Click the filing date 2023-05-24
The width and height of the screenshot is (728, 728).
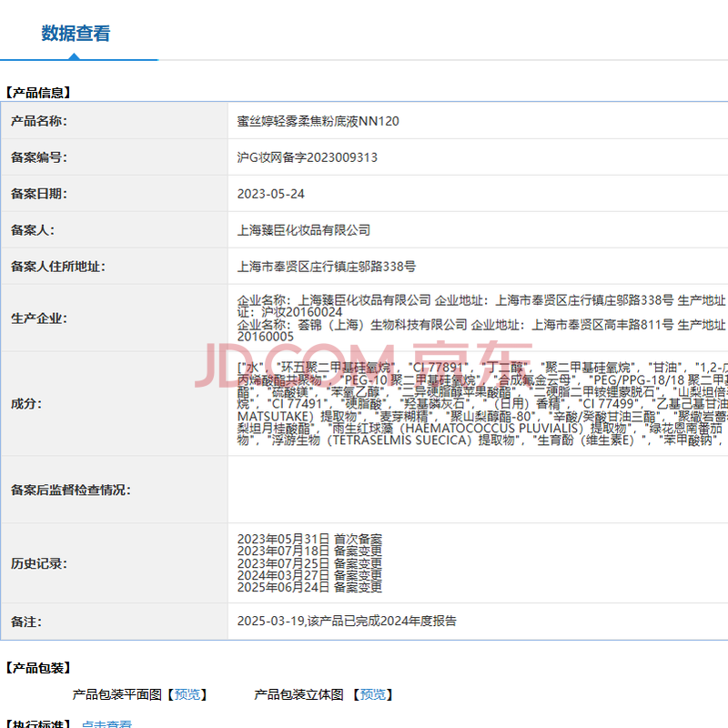click(270, 194)
